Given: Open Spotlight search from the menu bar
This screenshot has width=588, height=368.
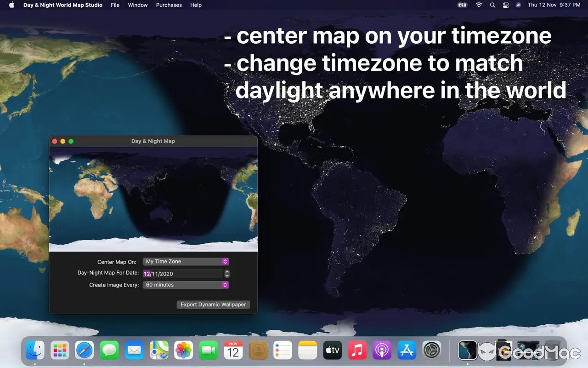Looking at the screenshot, I should tap(492, 5).
